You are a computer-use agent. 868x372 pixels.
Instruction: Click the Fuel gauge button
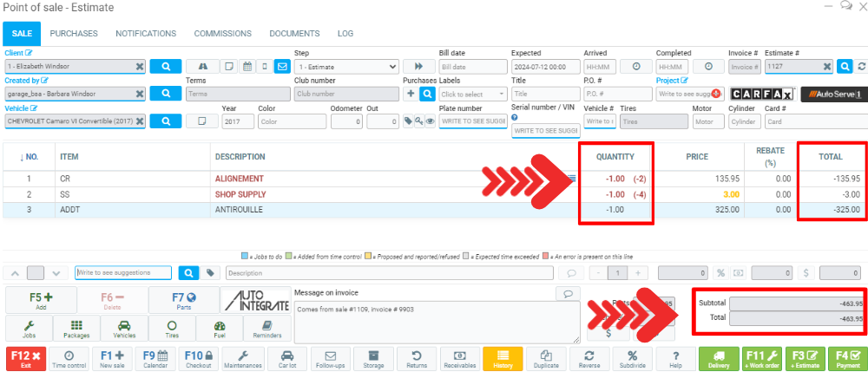[220, 328]
